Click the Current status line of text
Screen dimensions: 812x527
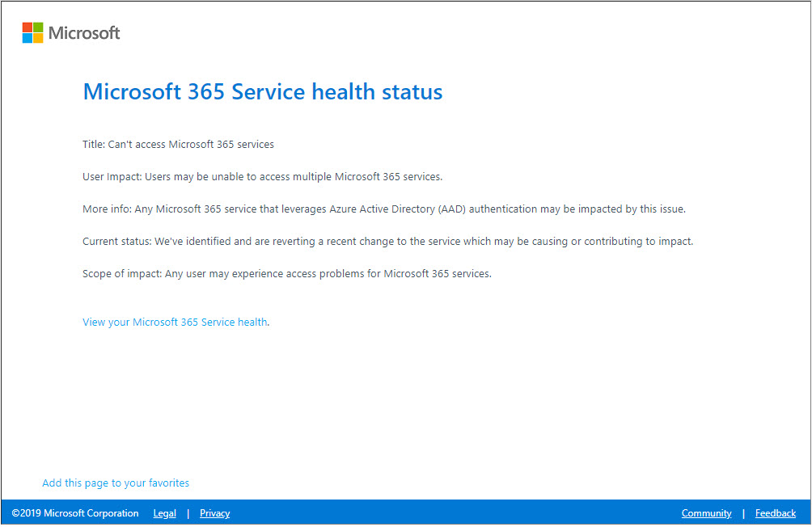tap(387, 241)
